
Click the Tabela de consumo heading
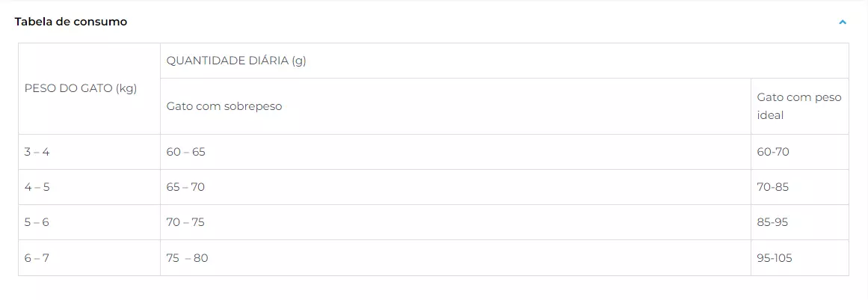click(71, 22)
